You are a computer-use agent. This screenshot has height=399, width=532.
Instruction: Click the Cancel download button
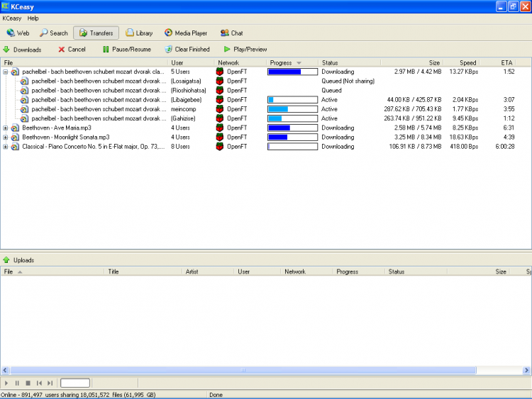72,50
